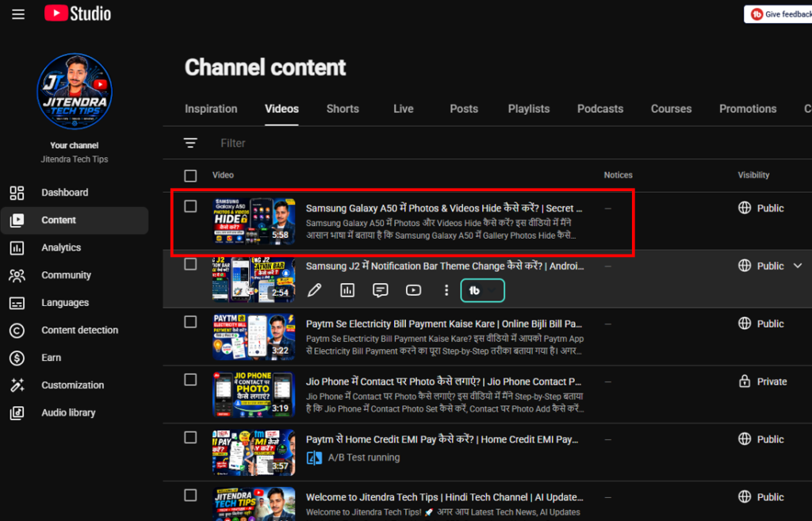The width and height of the screenshot is (812, 521).
Task: Open thumbnail of Jio Phone Contact video
Action: 254,395
